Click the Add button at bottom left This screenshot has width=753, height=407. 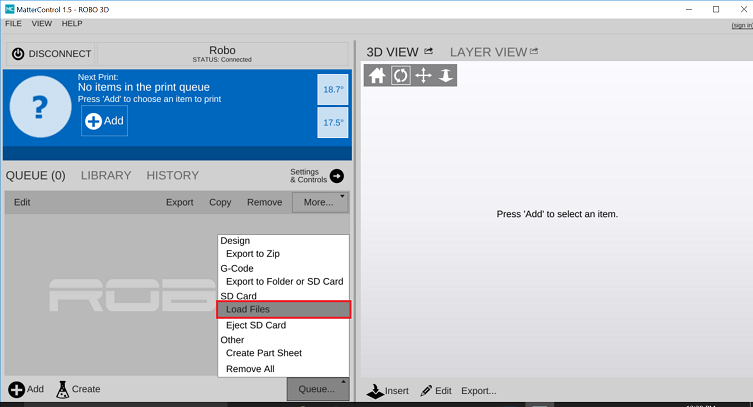pyautogui.click(x=26, y=389)
